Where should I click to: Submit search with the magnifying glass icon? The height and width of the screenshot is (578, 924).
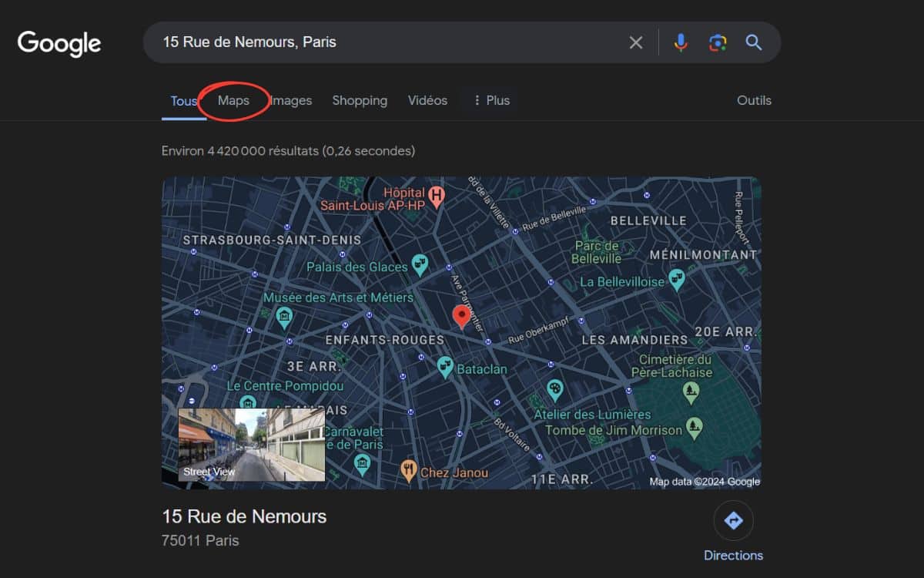click(754, 42)
